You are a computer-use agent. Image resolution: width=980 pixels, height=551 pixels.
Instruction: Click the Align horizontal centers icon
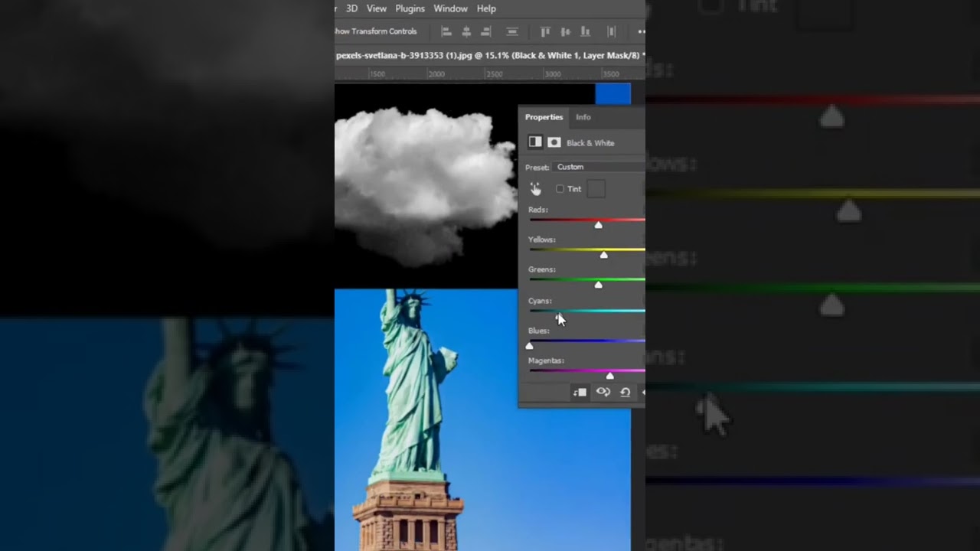click(x=466, y=31)
